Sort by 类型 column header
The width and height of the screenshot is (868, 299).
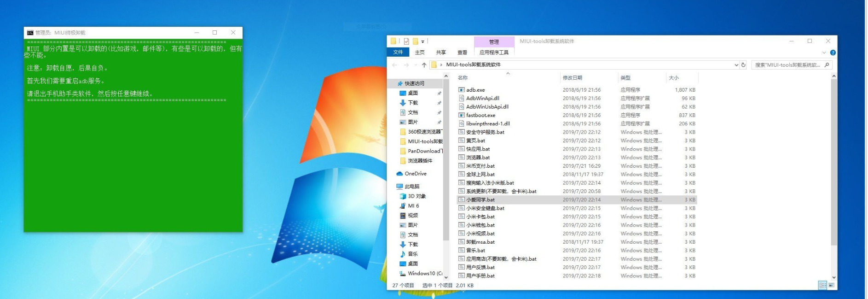pyautogui.click(x=625, y=78)
